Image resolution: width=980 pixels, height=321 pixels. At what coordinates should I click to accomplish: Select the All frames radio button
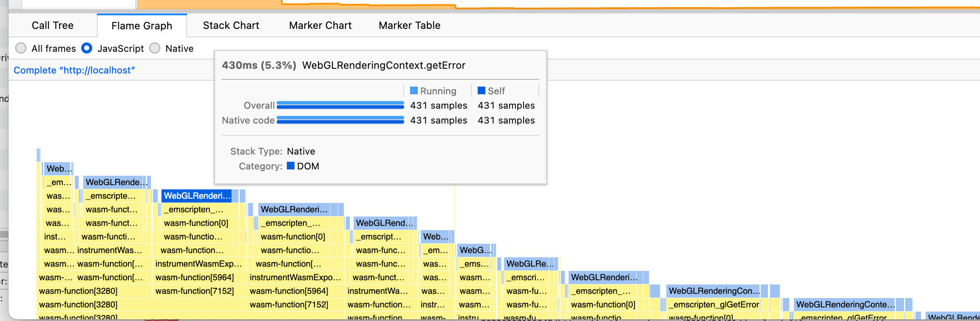21,48
